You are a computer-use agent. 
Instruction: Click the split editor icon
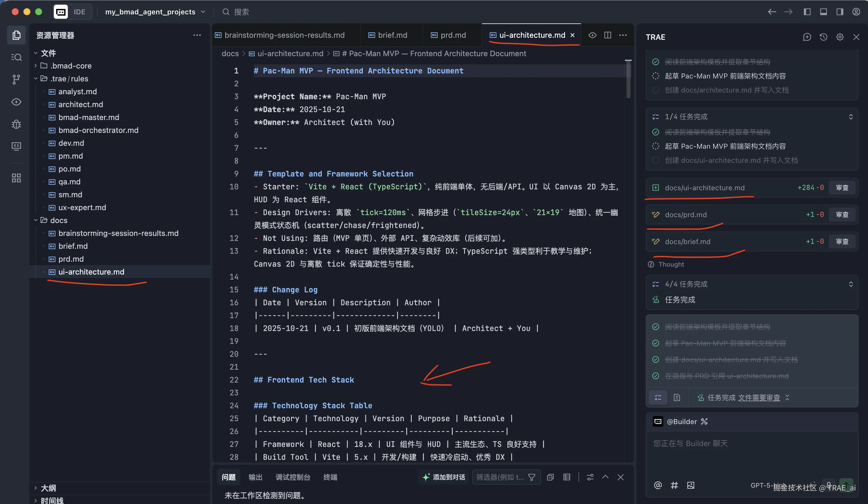(x=608, y=35)
